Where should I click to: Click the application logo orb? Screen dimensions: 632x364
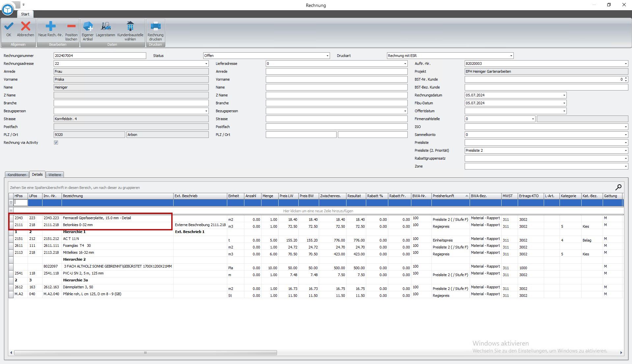point(8,10)
